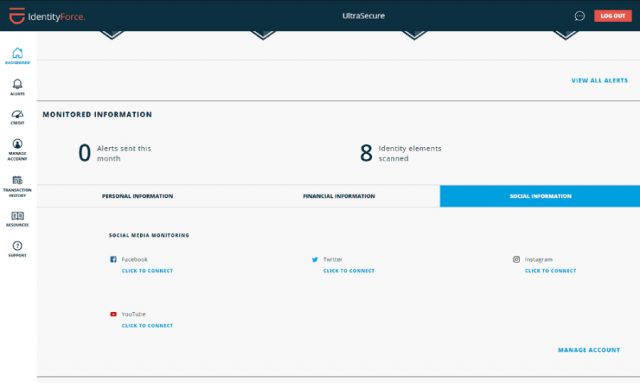Click the Identity elements scanned label
Screen dimensions: 640x383
(x=410, y=153)
